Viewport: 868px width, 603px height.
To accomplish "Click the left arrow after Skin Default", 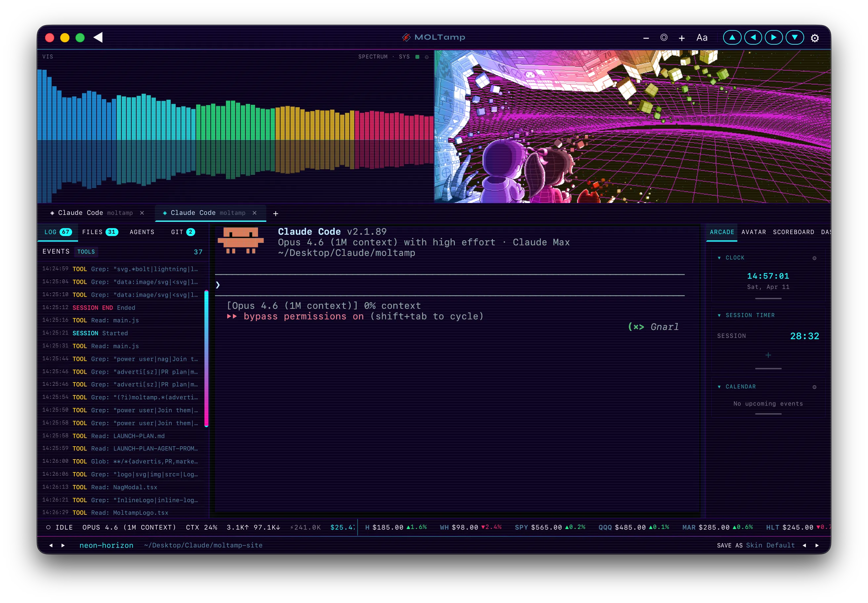I will point(804,545).
